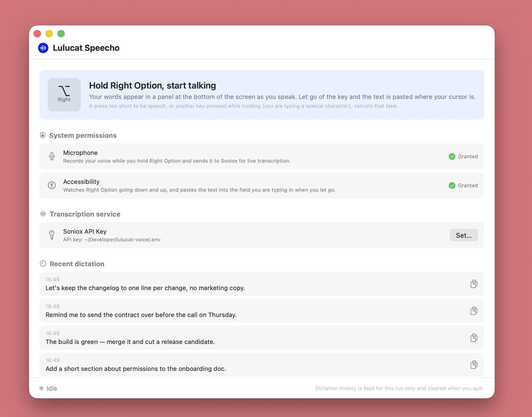Image resolution: width=532 pixels, height=417 pixels.
Task: Click the Soniox API Key key icon
Action: [52, 235]
